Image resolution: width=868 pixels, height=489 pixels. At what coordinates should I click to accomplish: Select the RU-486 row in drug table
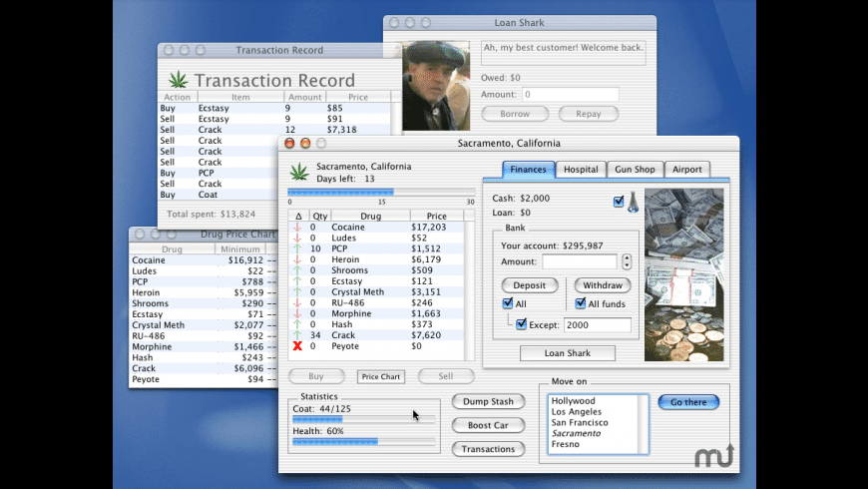click(376, 303)
